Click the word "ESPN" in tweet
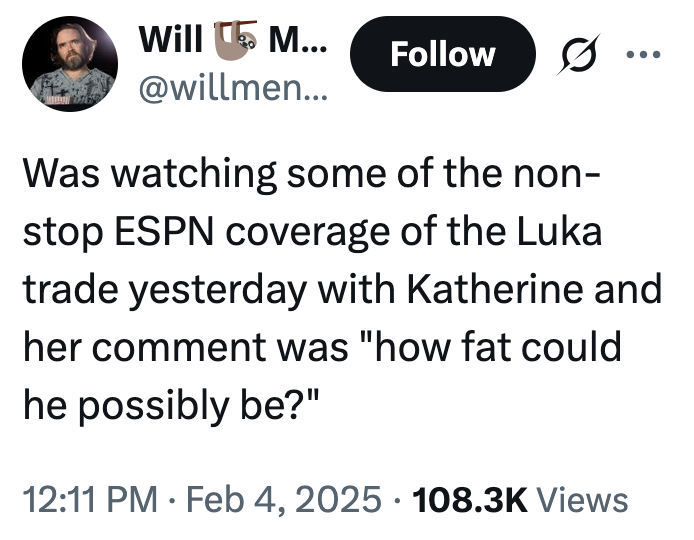 [x=165, y=231]
